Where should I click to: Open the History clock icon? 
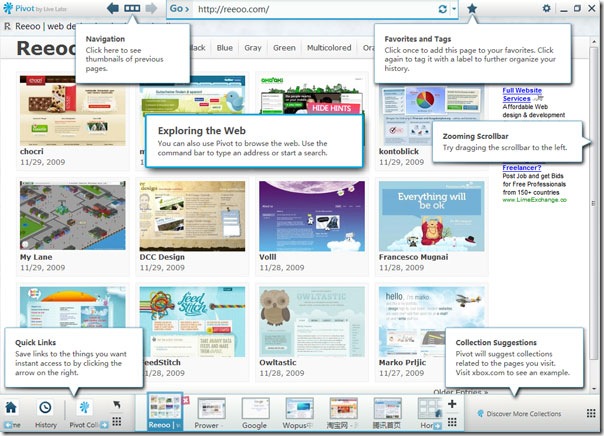[45, 407]
